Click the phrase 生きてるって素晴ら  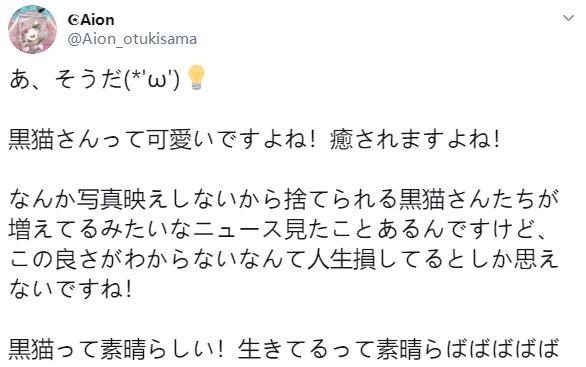[339, 349]
